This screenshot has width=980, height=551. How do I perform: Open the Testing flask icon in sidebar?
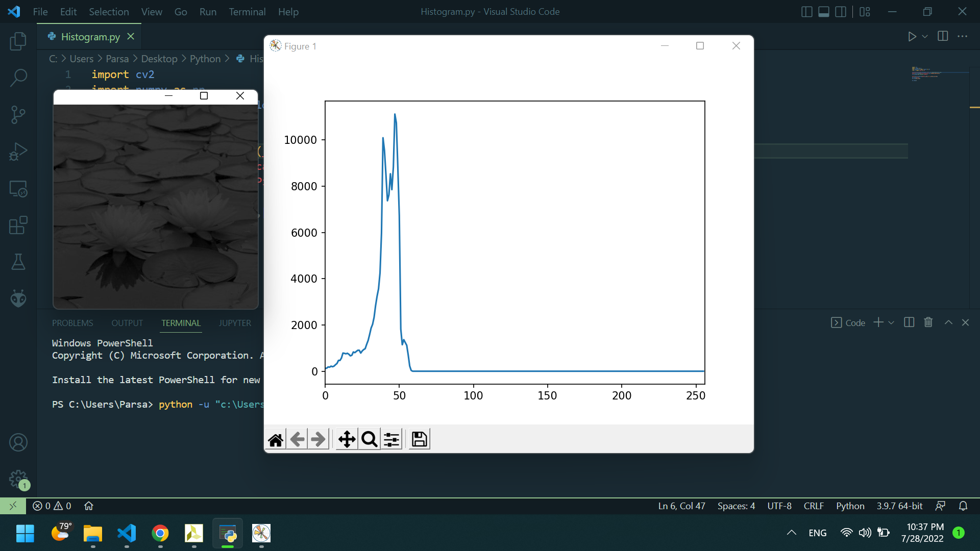click(x=18, y=262)
